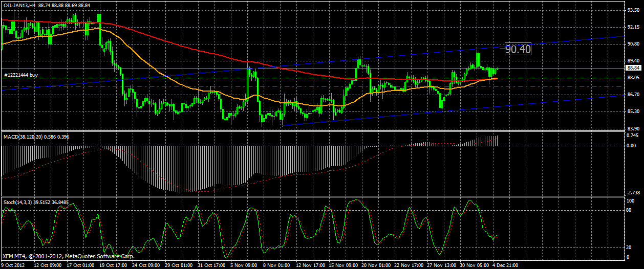
Task: Click the '19 Oct 17:00' time axis label
Action: coord(113,265)
